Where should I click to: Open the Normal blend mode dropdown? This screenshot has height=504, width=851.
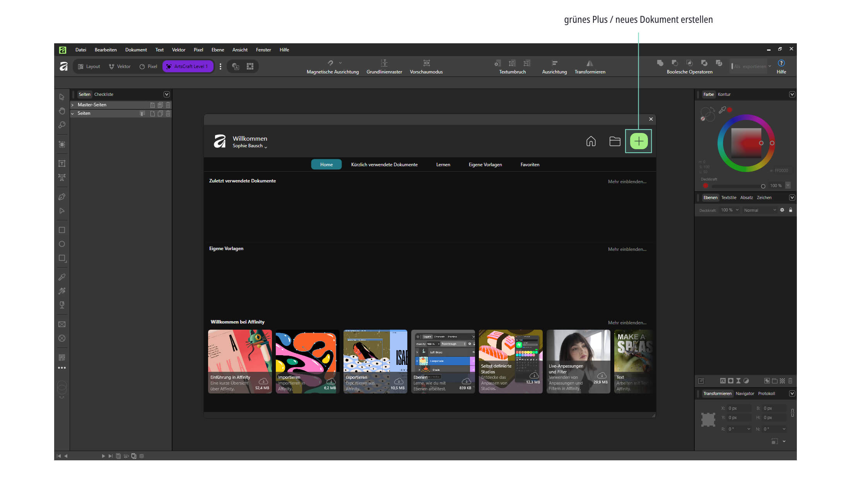click(760, 210)
